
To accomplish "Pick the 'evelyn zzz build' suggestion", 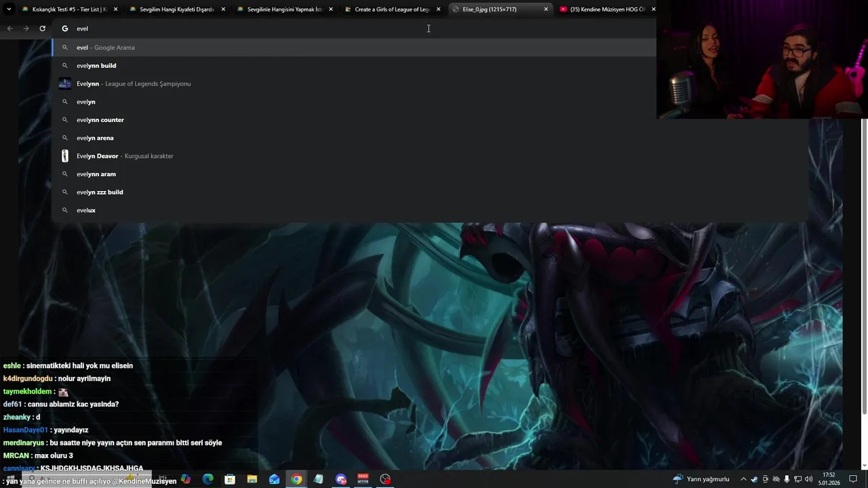I will (430, 192).
